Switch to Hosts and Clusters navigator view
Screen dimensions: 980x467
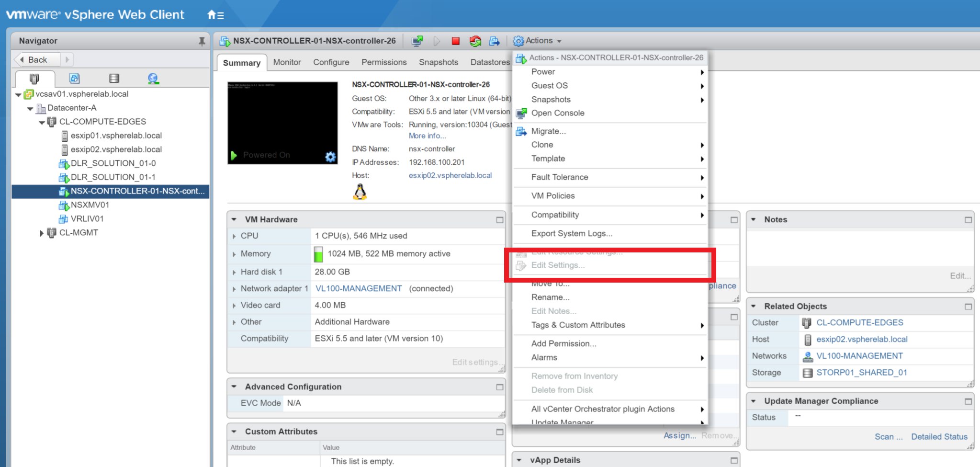[34, 79]
